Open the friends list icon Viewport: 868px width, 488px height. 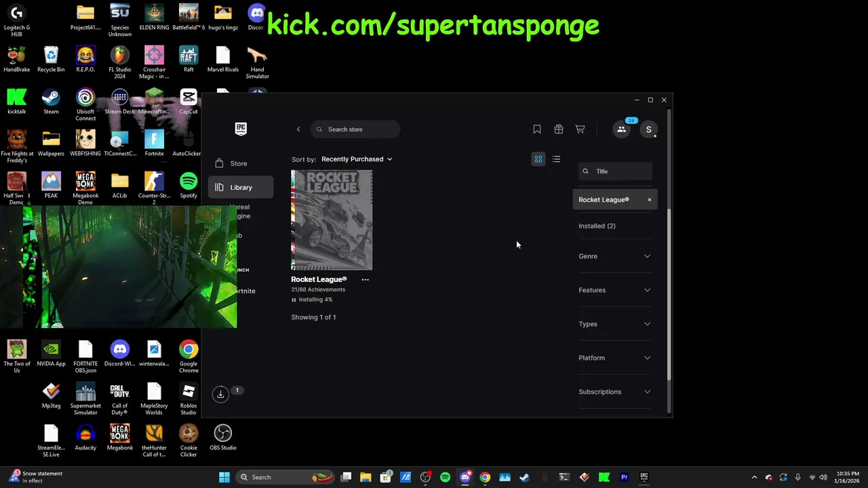pos(621,129)
